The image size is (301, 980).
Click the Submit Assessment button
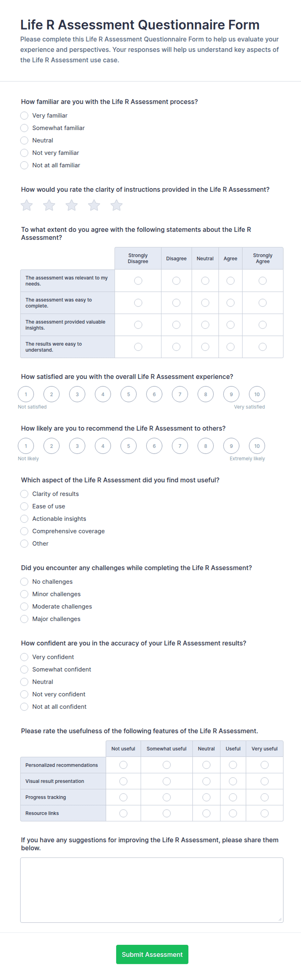[x=152, y=954]
